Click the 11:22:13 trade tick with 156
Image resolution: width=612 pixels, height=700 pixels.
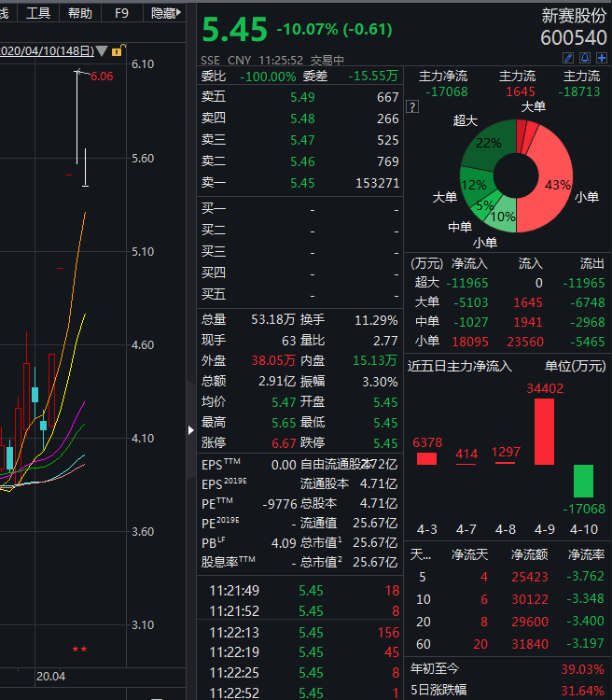(x=300, y=633)
